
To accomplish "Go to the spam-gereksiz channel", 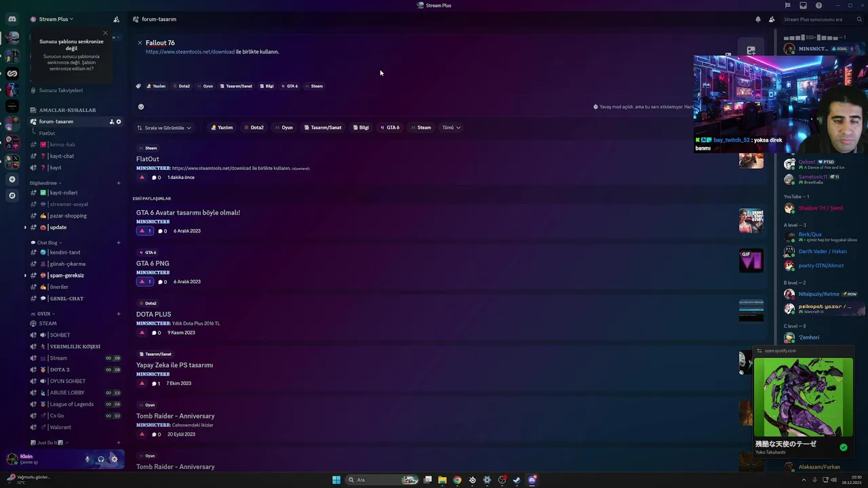I will [66, 275].
